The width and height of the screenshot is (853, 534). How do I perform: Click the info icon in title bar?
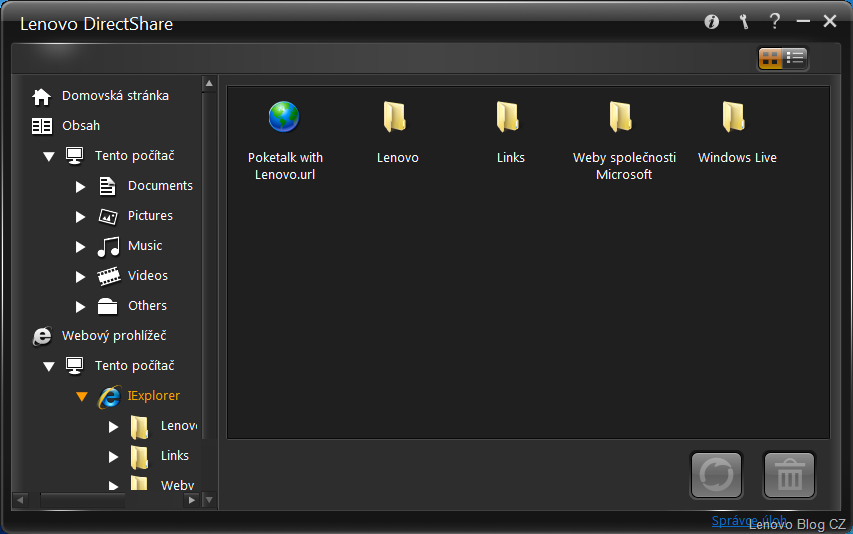click(712, 21)
